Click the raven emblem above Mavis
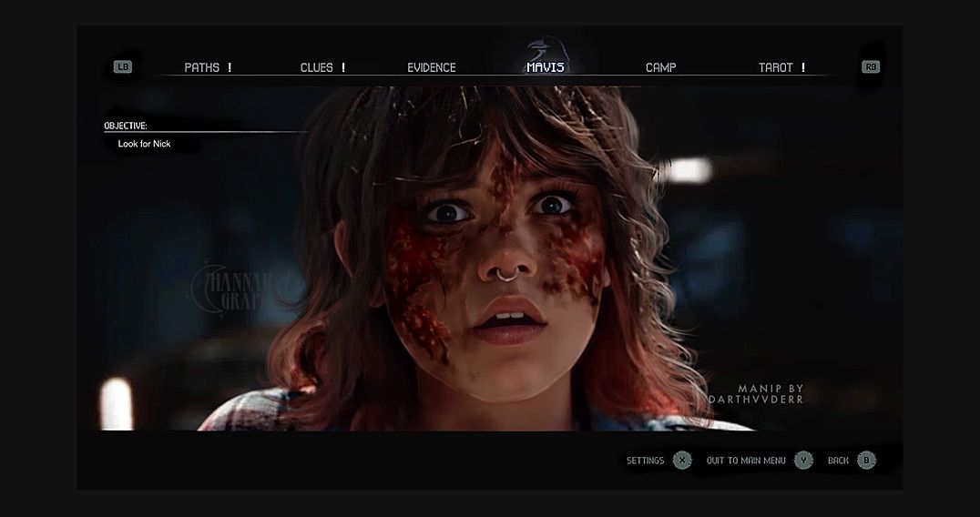Screen dimensions: 980x517 tap(546, 49)
